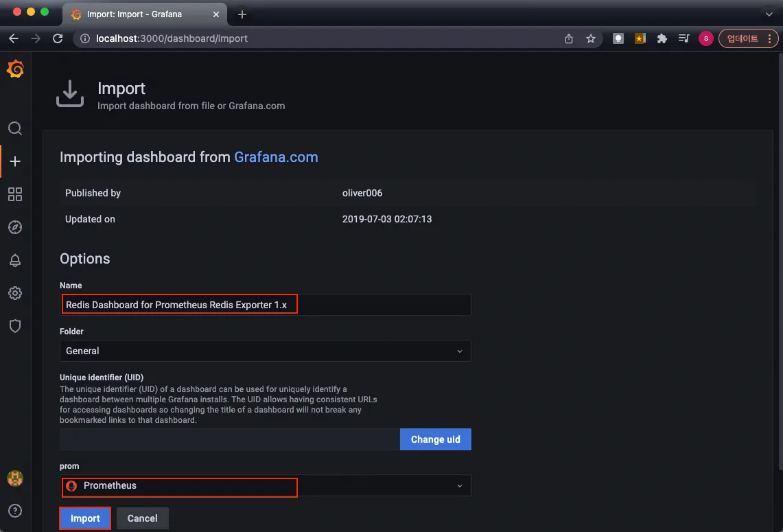783x532 pixels.
Task: Click the Change uid button
Action: [436, 439]
